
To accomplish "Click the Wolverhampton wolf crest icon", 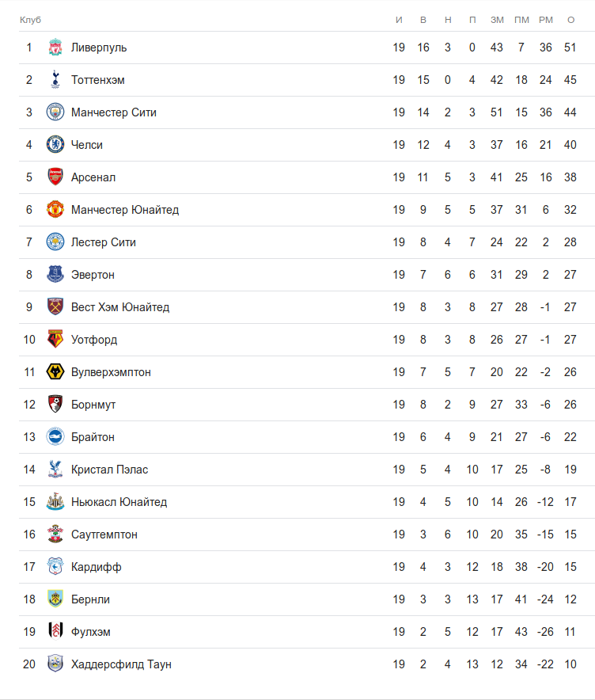I will (55, 372).
